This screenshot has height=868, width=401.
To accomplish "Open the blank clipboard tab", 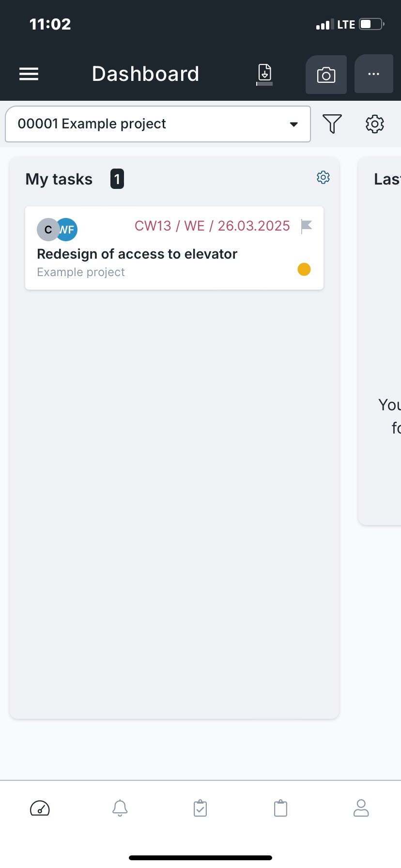I will click(281, 808).
